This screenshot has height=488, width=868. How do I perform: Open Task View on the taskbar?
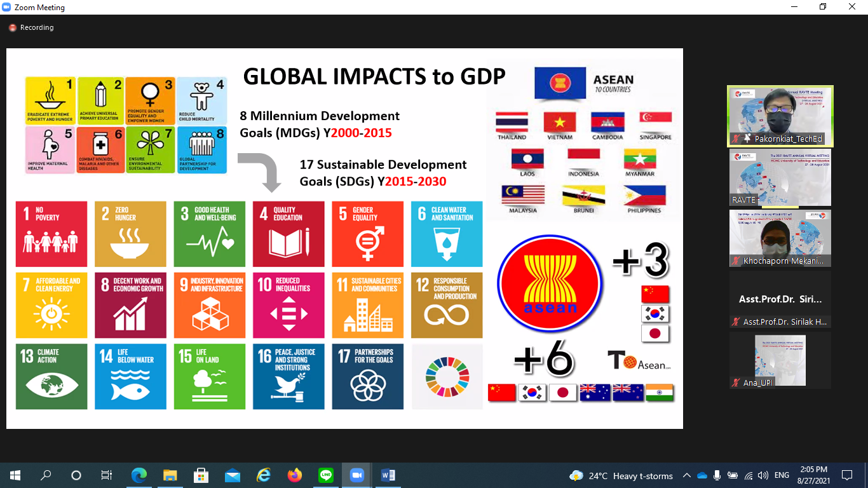tap(107, 475)
